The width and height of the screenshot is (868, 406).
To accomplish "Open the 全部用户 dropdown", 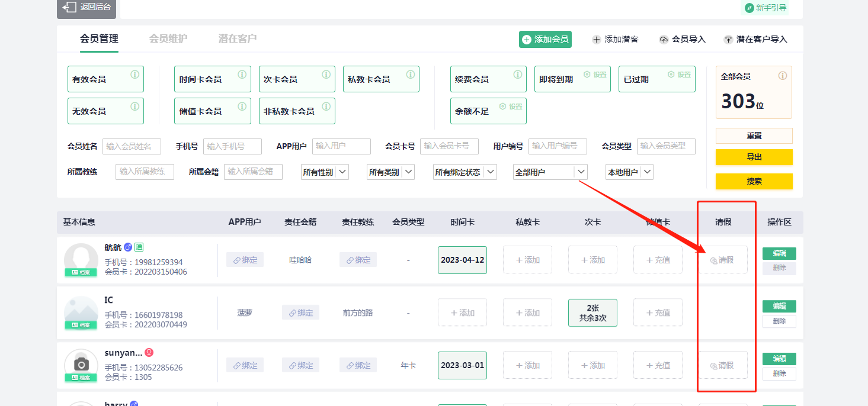I will pos(550,172).
